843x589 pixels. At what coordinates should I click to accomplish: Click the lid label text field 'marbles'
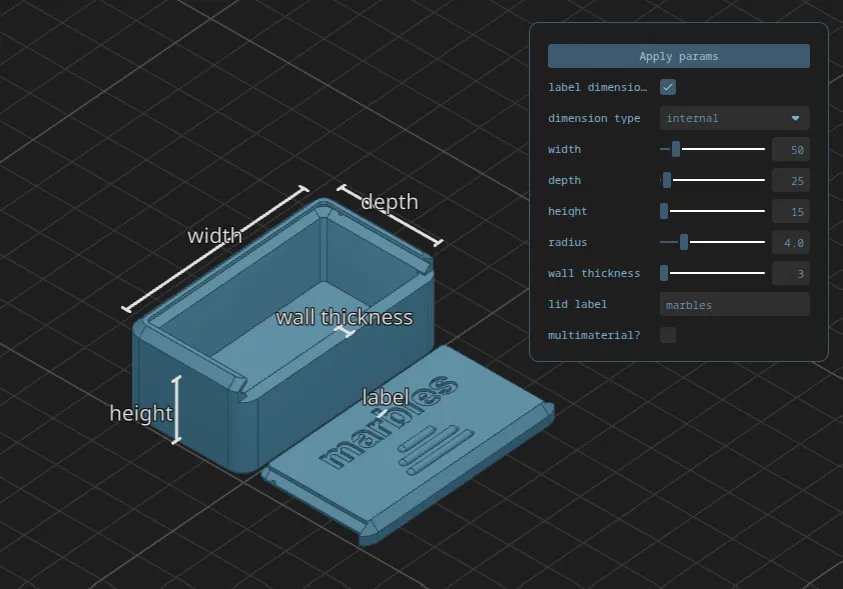(734, 305)
